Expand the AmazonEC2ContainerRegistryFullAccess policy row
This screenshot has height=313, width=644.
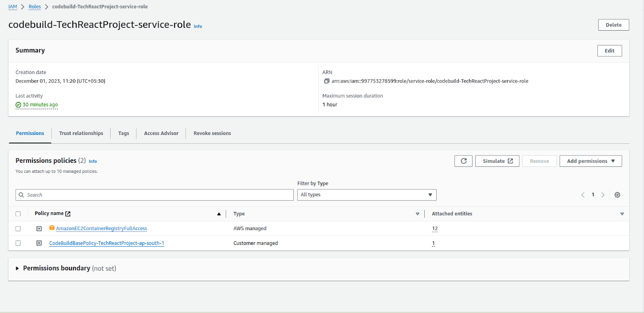tap(39, 228)
